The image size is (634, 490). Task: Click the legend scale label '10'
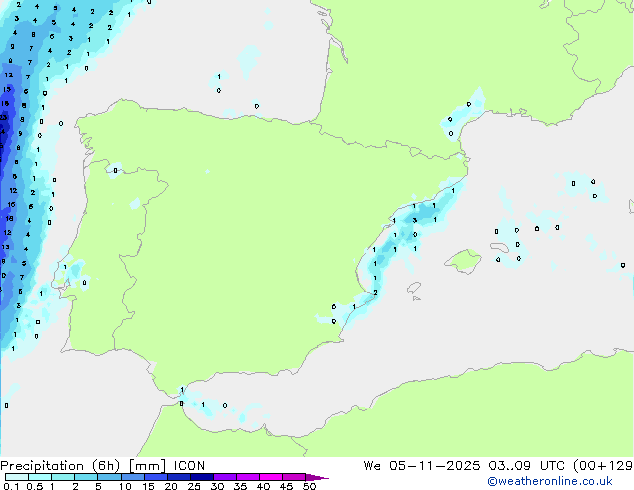(125, 486)
